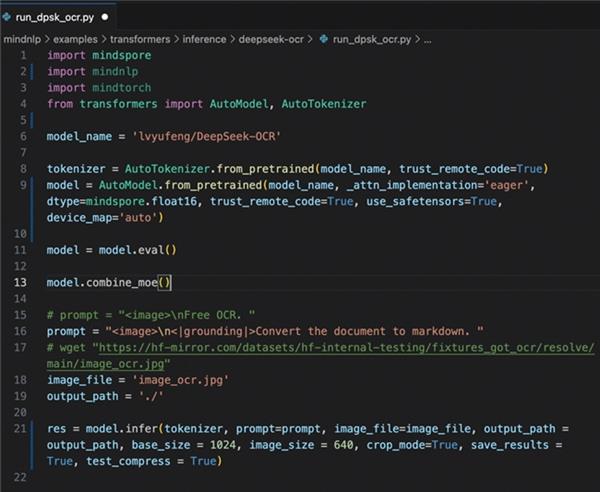Click the commented 'Free OCR.' prompt line
Image resolution: width=600 pixels, height=492 pixels.
tap(151, 315)
